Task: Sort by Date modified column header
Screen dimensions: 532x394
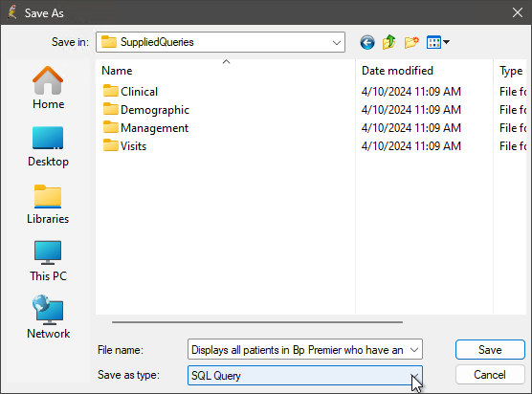Action: [397, 71]
